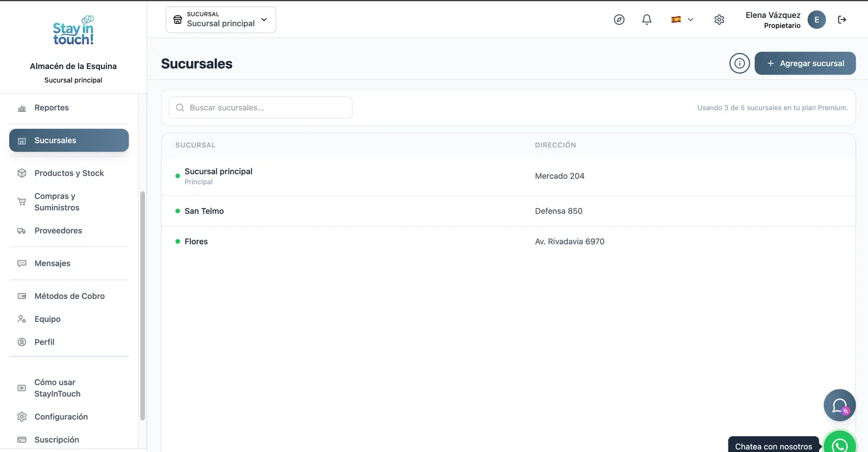Open notifications bell

point(647,20)
